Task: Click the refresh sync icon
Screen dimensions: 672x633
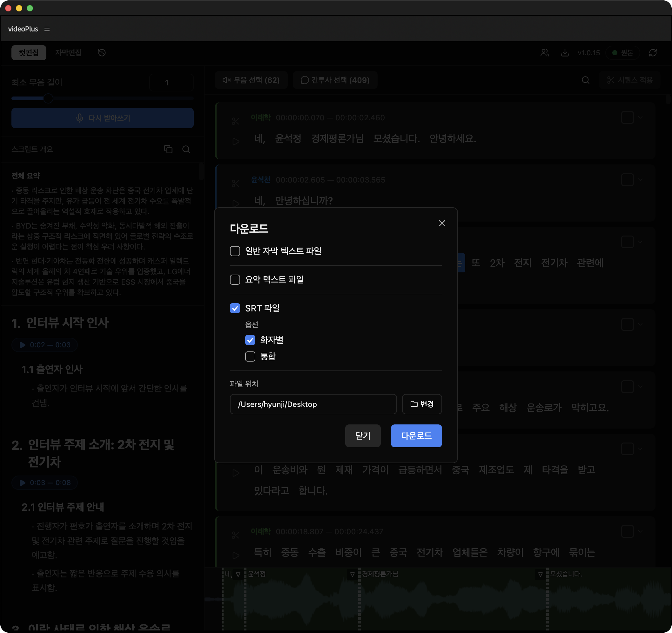Action: coord(653,53)
